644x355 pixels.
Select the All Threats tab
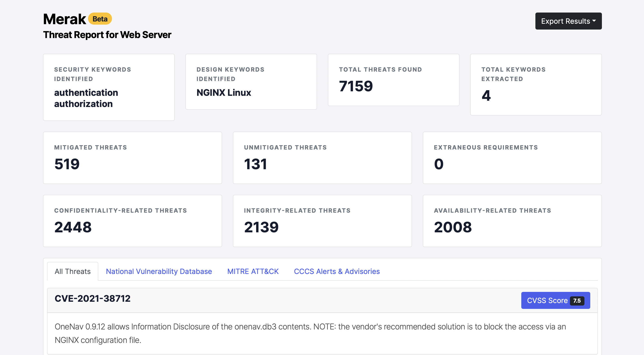pos(73,271)
